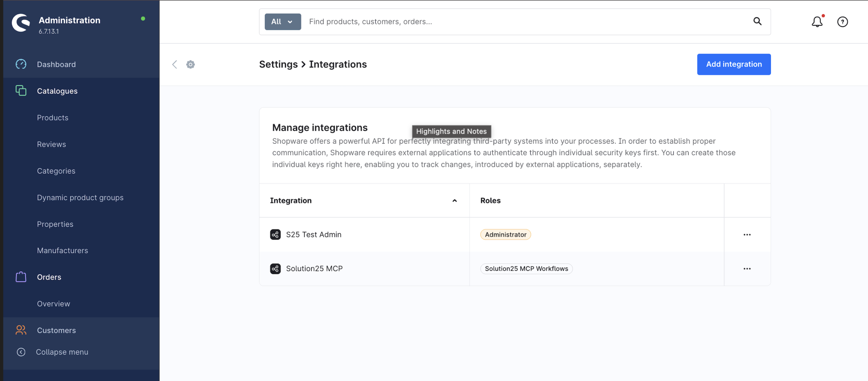
Task: Open the All search filter dropdown
Action: click(x=282, y=22)
